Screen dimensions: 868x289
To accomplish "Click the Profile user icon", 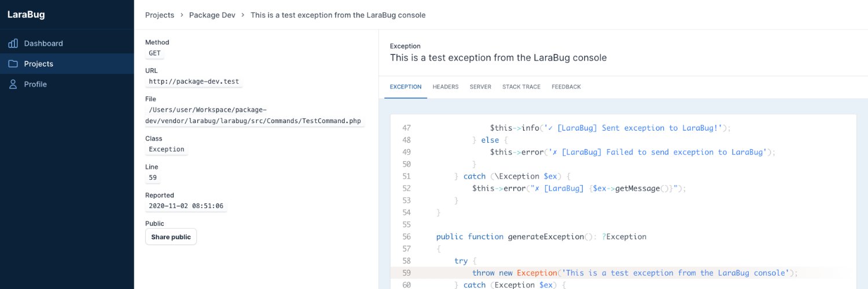I will [13, 84].
